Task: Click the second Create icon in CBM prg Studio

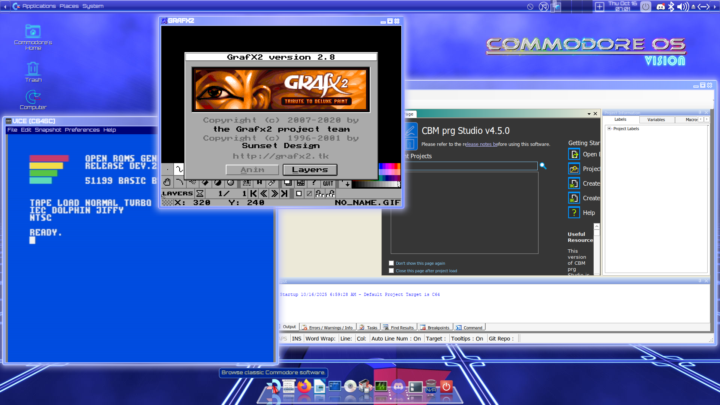Action: tap(574, 198)
